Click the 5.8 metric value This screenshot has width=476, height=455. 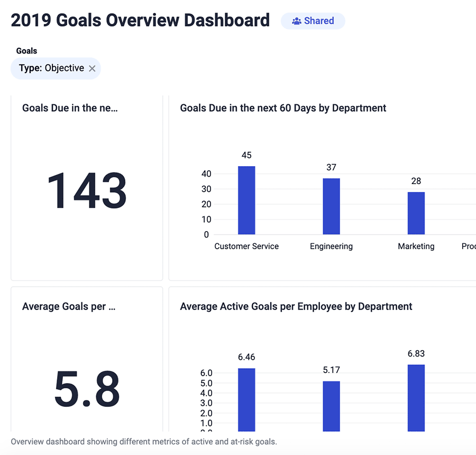point(87,388)
